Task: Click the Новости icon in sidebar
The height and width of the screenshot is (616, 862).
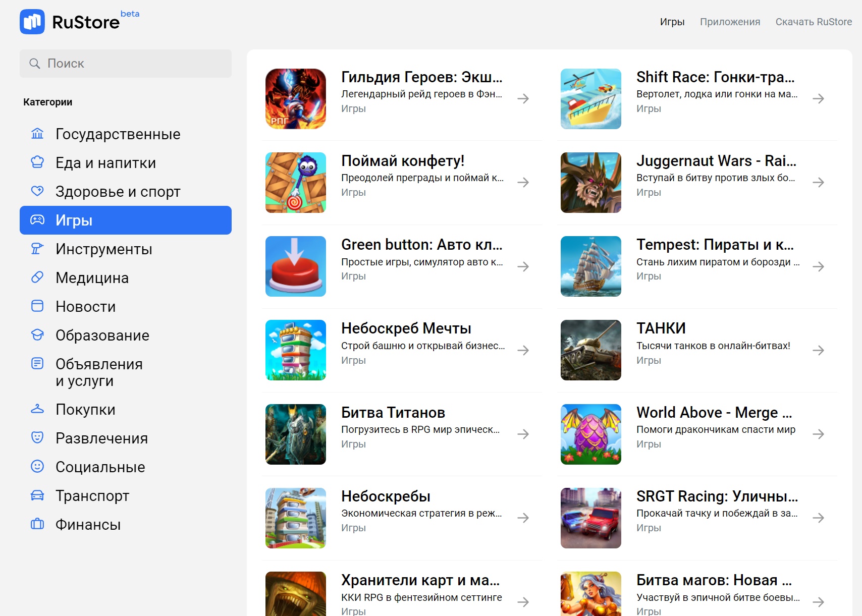Action: pos(37,306)
